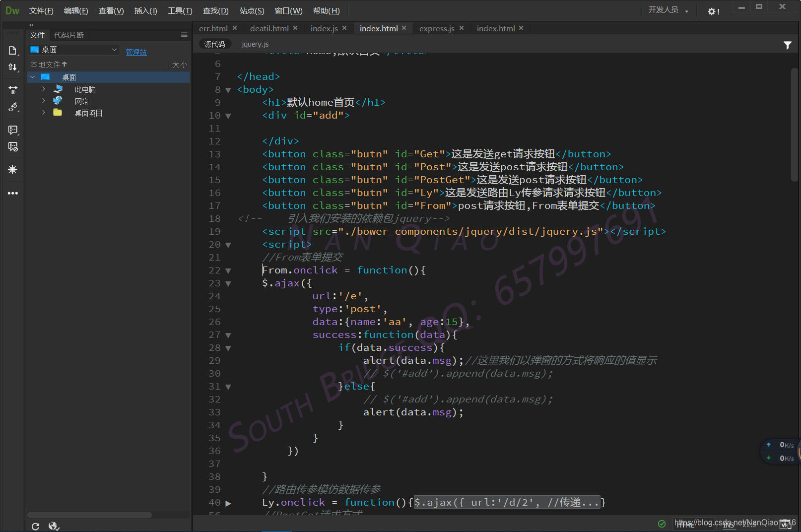The height and width of the screenshot is (532, 801).
Task: Open the 站点(S) menu
Action: (x=252, y=11)
